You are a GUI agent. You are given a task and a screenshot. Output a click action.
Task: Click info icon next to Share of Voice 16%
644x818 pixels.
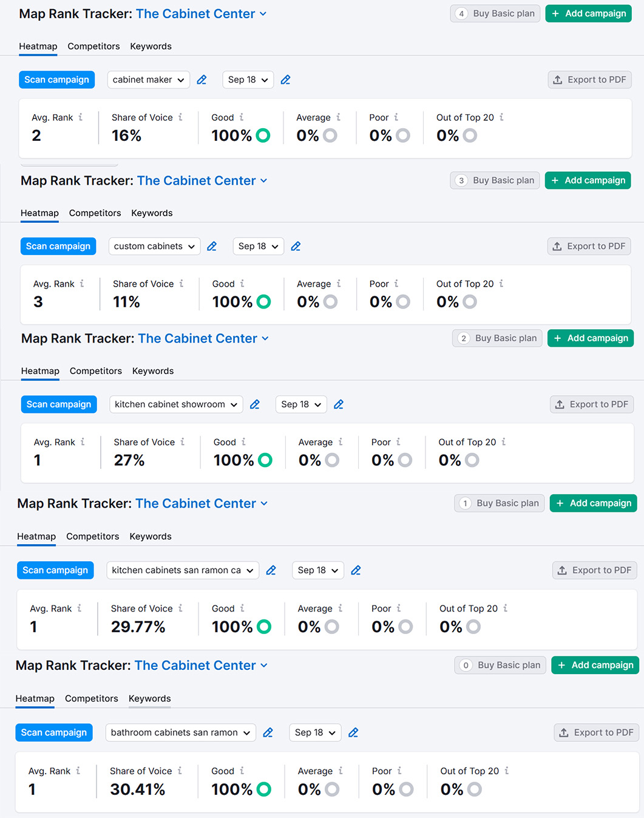click(180, 117)
